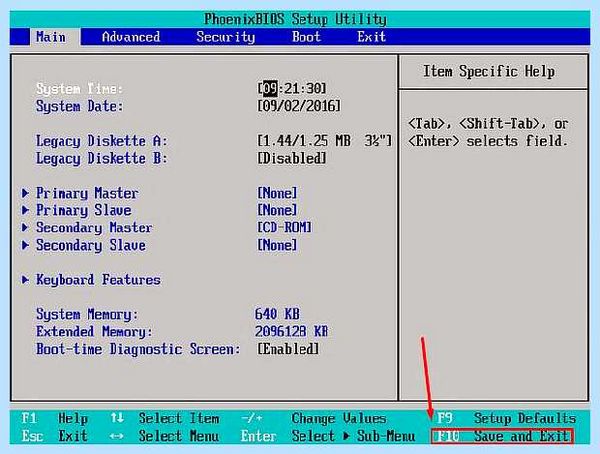Click the Extended Memory label
Image resolution: width=600 pixels, height=454 pixels.
pos(94,332)
